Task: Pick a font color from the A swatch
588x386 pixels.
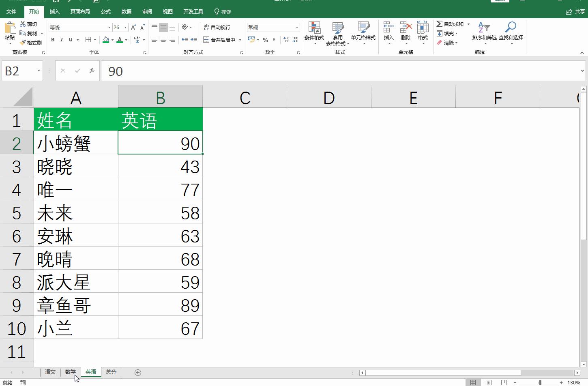Action: point(120,40)
